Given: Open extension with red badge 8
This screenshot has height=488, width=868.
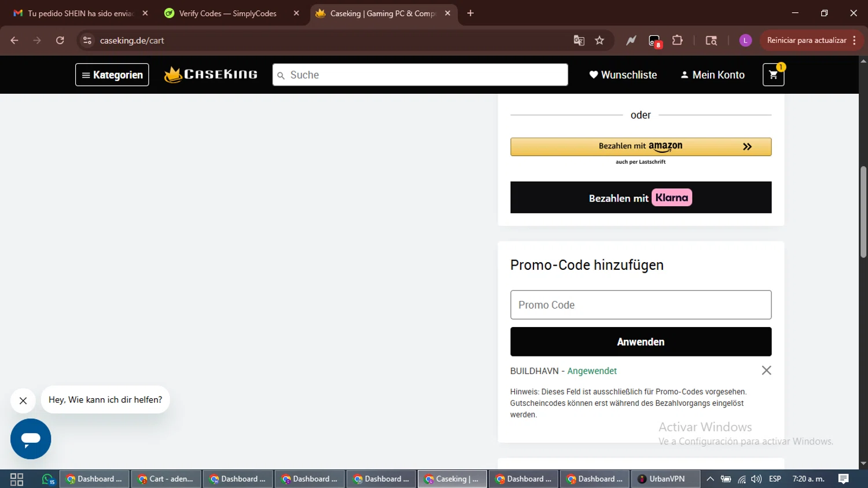Looking at the screenshot, I should pyautogui.click(x=654, y=41).
